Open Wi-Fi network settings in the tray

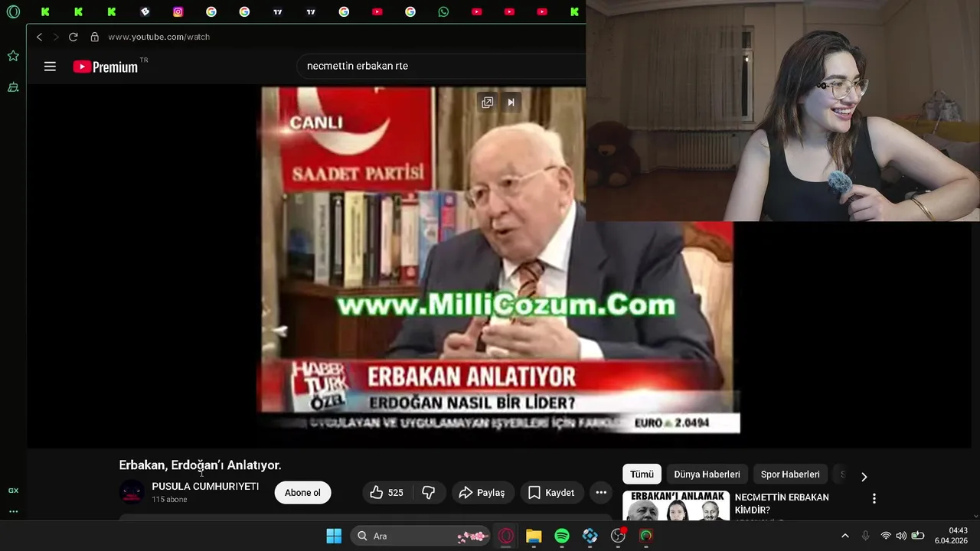click(886, 536)
